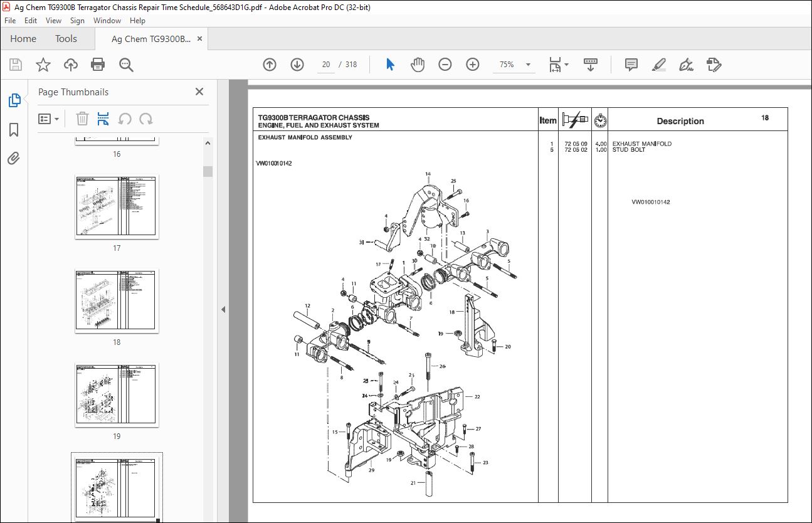
Task: Show the Page Thumbnails side panel icon
Action: (14, 100)
